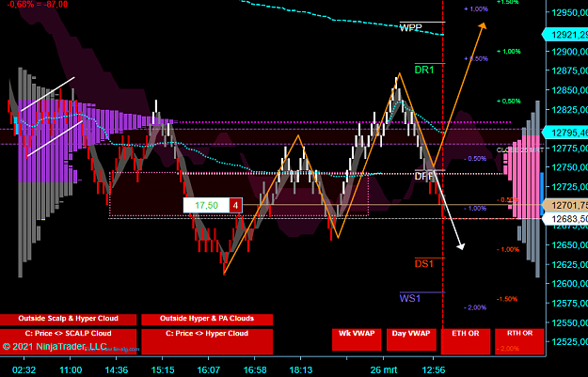The width and height of the screenshot is (588, 377).
Task: Click the 16:58 time axis label
Action: point(255,370)
